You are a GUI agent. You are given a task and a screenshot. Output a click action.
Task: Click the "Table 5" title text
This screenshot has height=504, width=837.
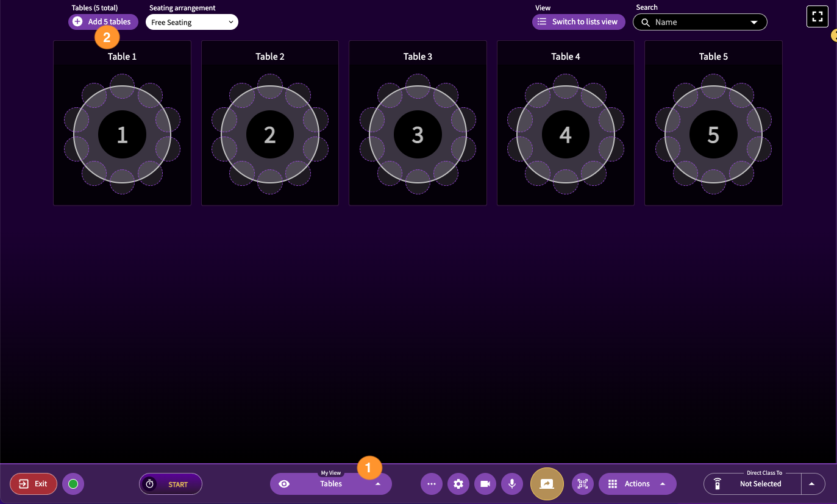[713, 57]
